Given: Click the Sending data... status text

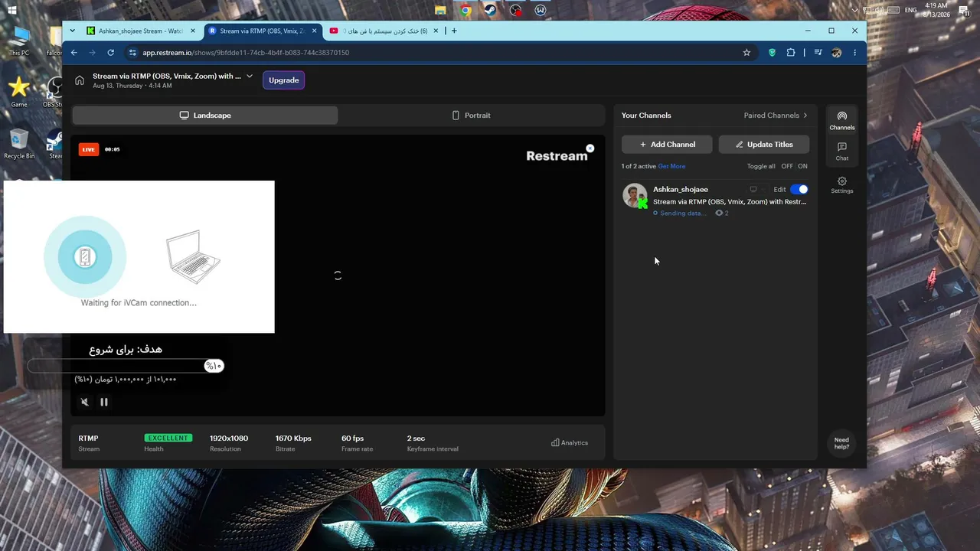Looking at the screenshot, I should tap(683, 214).
